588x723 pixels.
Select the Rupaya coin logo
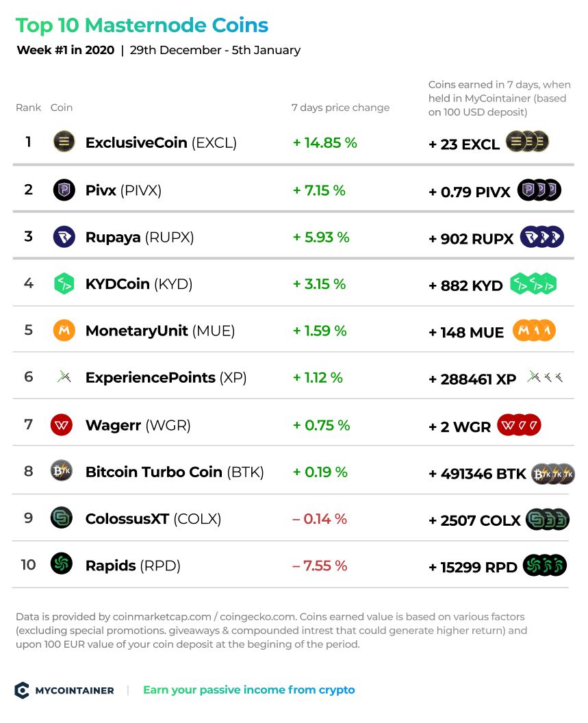tap(64, 237)
